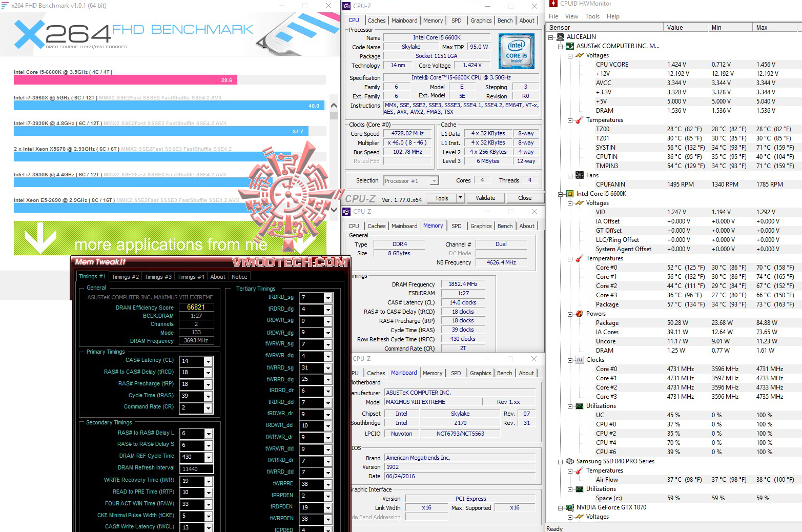Click the Temperatures thermometer icon under ASUSTeK
The width and height of the screenshot is (802, 532).
coord(580,120)
